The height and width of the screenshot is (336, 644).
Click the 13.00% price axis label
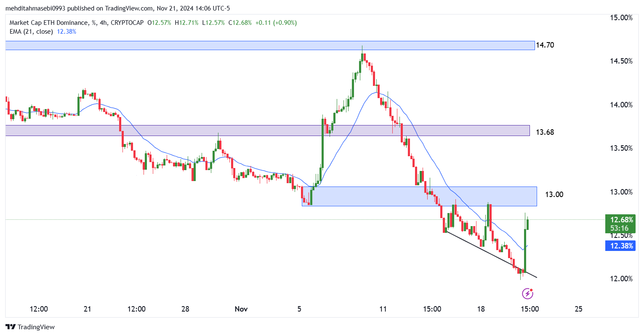621,192
